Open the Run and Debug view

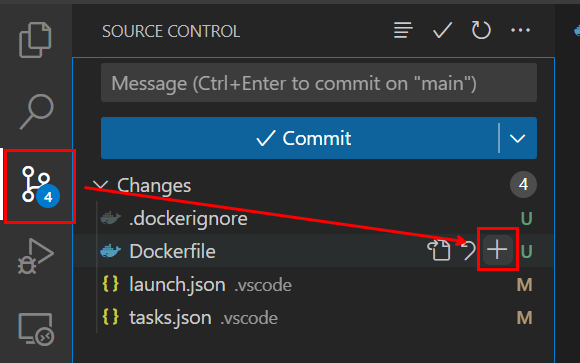[36, 256]
